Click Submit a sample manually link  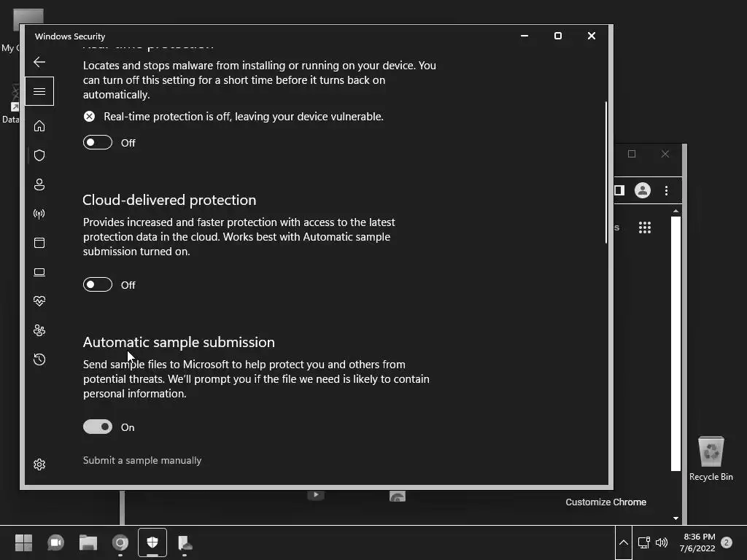pos(142,461)
